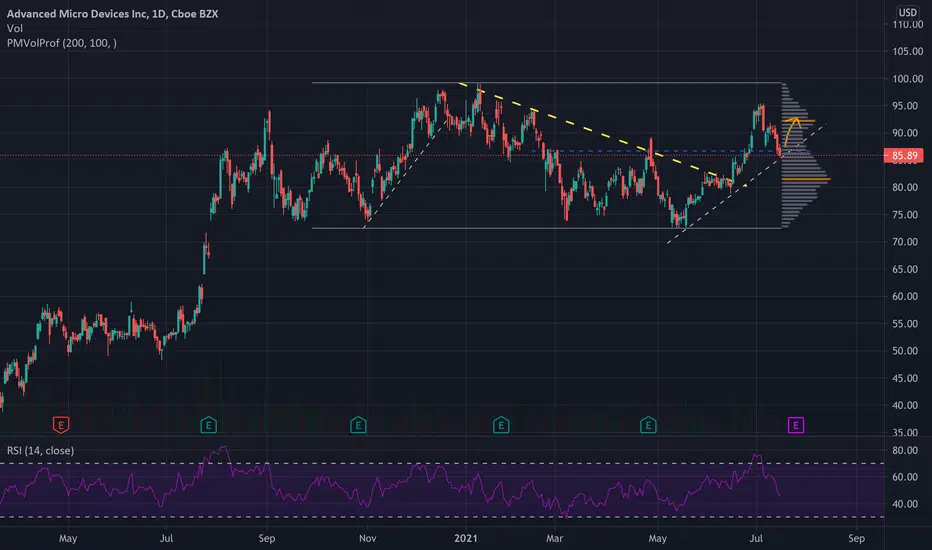
Task: Click 40.00 on the RSI scale
Action: tap(905, 504)
